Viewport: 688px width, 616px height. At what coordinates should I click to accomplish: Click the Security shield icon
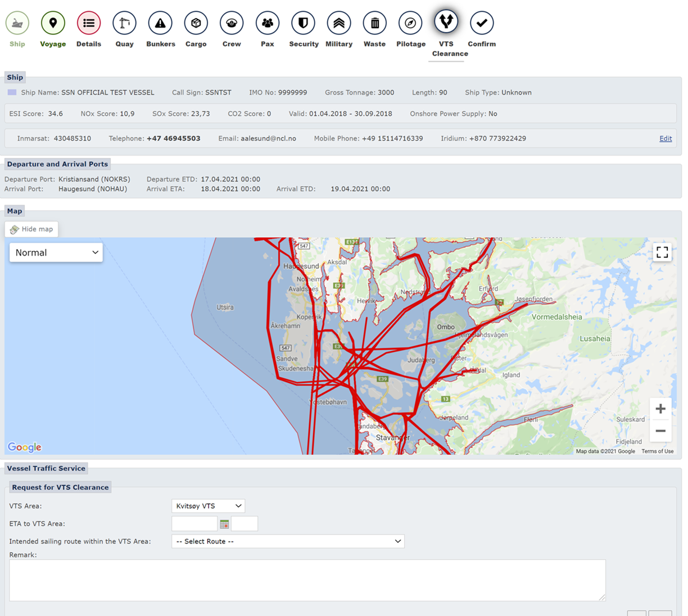point(304,24)
